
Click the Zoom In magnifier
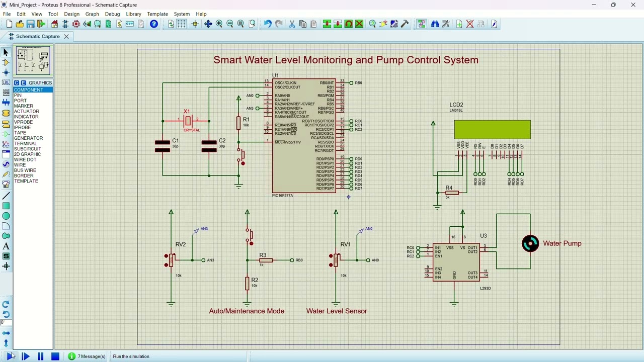(x=219, y=24)
